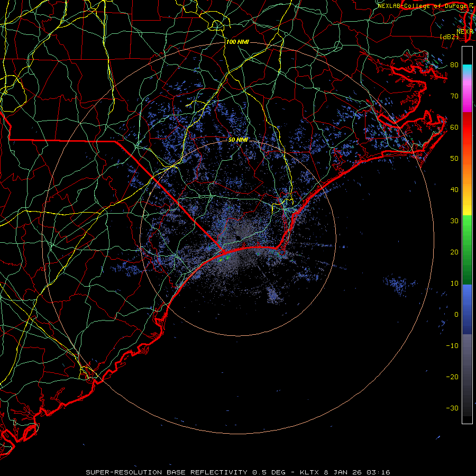Click the -10 value on color scale
The height and width of the screenshot is (476, 476).
coord(452,346)
